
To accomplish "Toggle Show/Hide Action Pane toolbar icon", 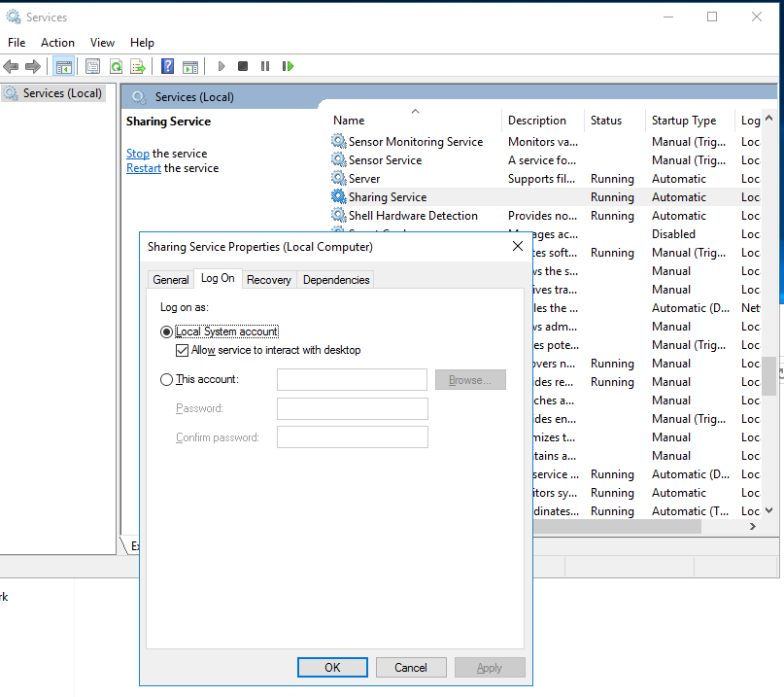I will 190,66.
